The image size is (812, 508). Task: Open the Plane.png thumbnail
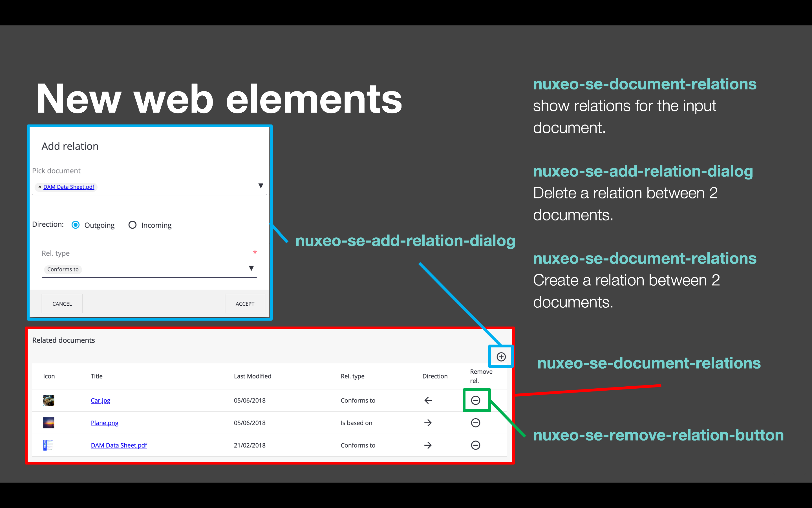[49, 423]
